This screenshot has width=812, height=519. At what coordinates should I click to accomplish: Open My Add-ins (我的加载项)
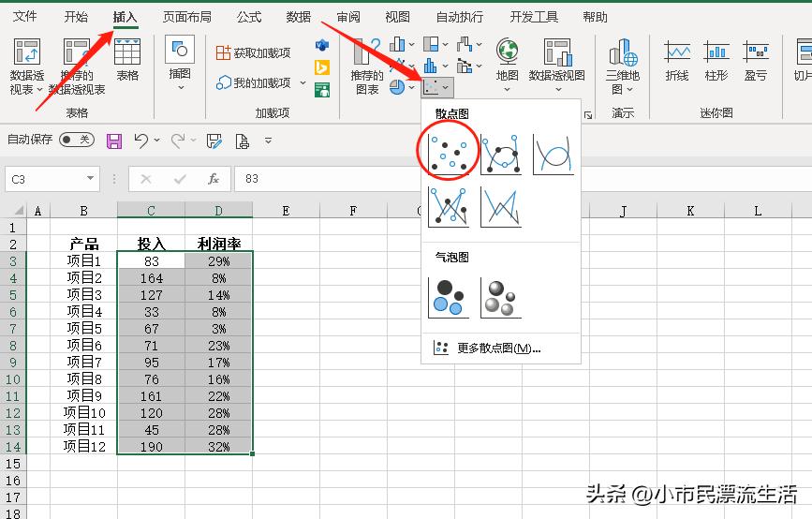tap(254, 82)
